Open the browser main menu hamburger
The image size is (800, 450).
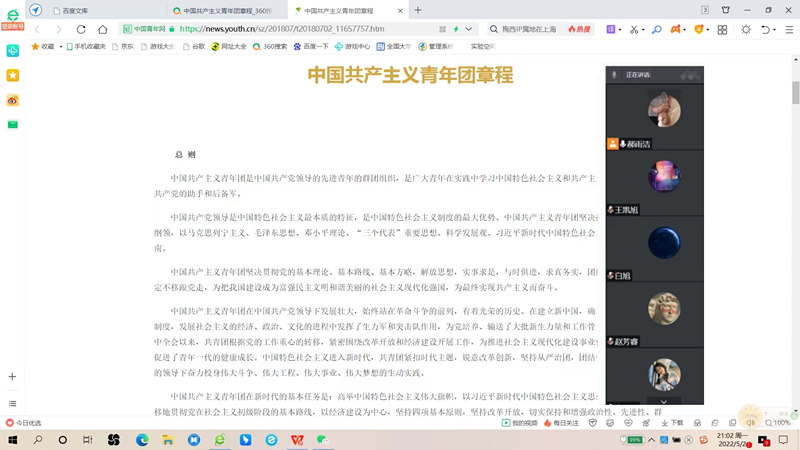[789, 30]
